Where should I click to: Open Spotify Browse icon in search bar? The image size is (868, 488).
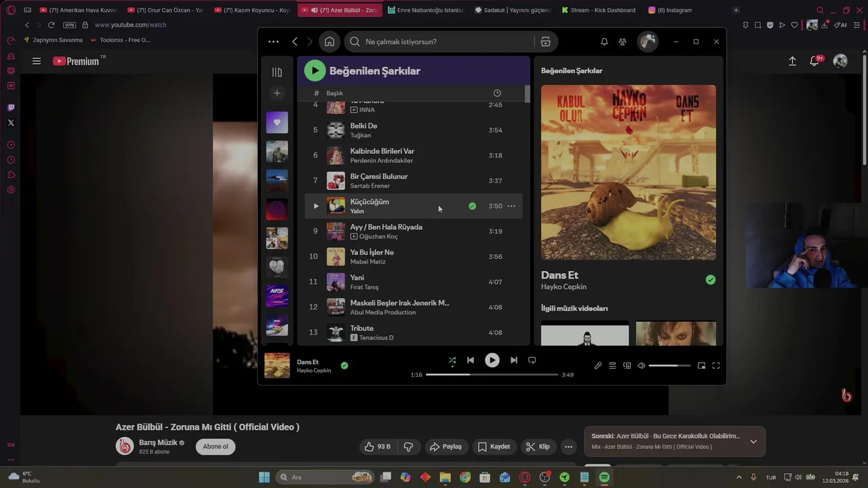click(x=545, y=41)
